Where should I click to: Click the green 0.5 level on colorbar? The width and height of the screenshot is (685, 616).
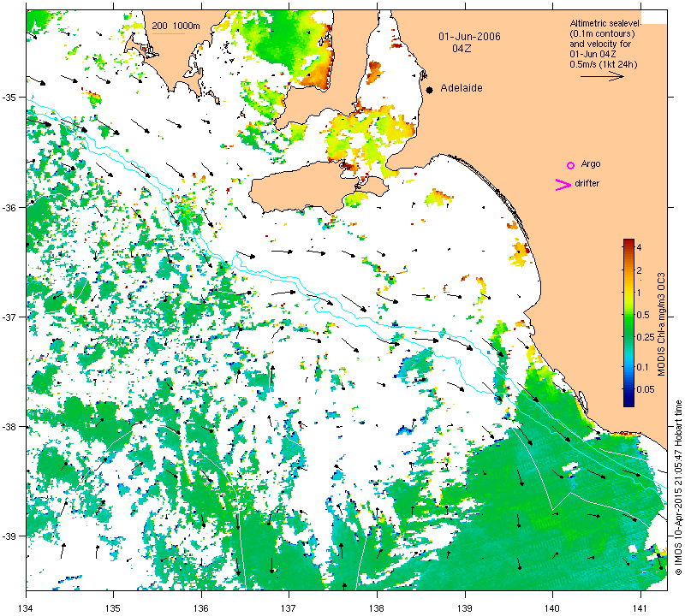coord(628,315)
